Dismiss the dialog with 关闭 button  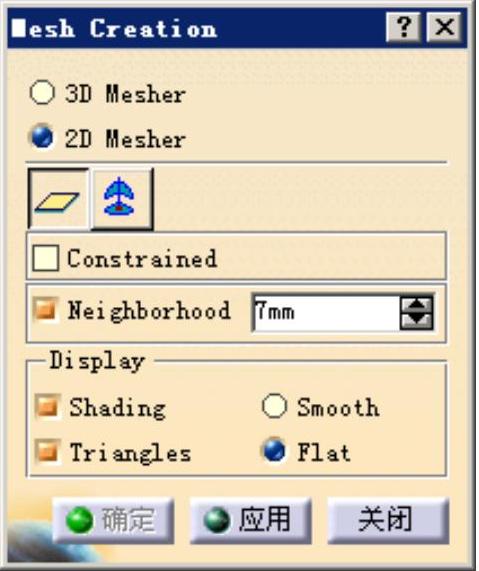pyautogui.click(x=388, y=520)
